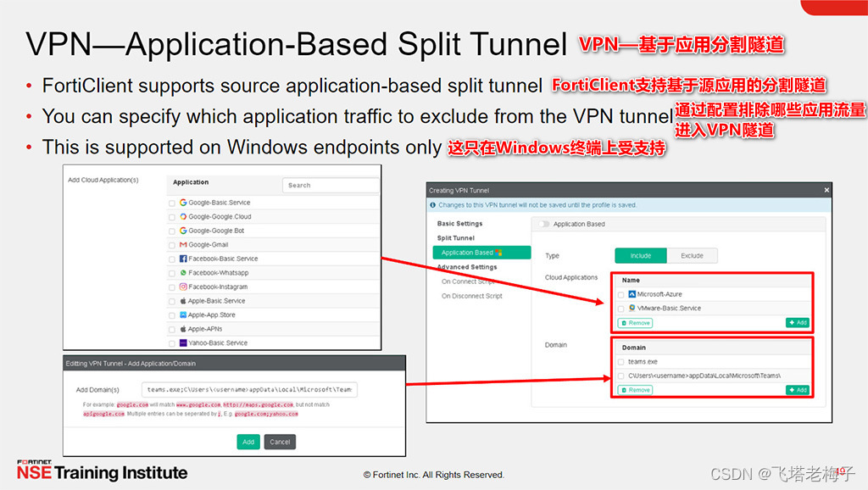
Task: Click the Gmail M icon
Action: 183,245
